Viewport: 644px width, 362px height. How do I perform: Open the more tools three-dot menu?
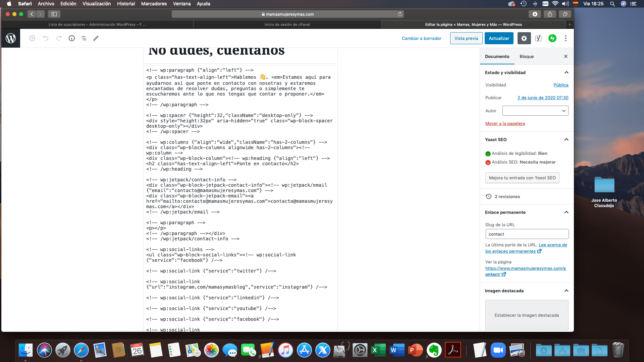(x=566, y=38)
